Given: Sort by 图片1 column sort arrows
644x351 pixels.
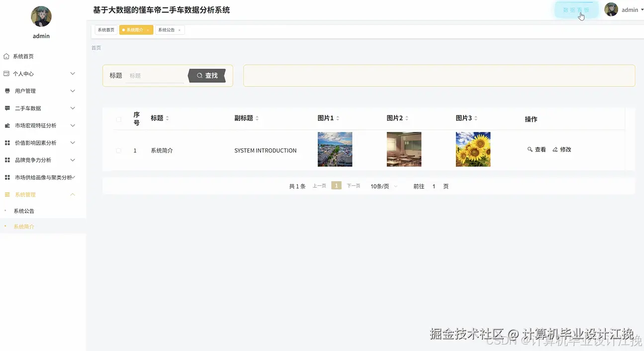Looking at the screenshot, I should [x=338, y=118].
